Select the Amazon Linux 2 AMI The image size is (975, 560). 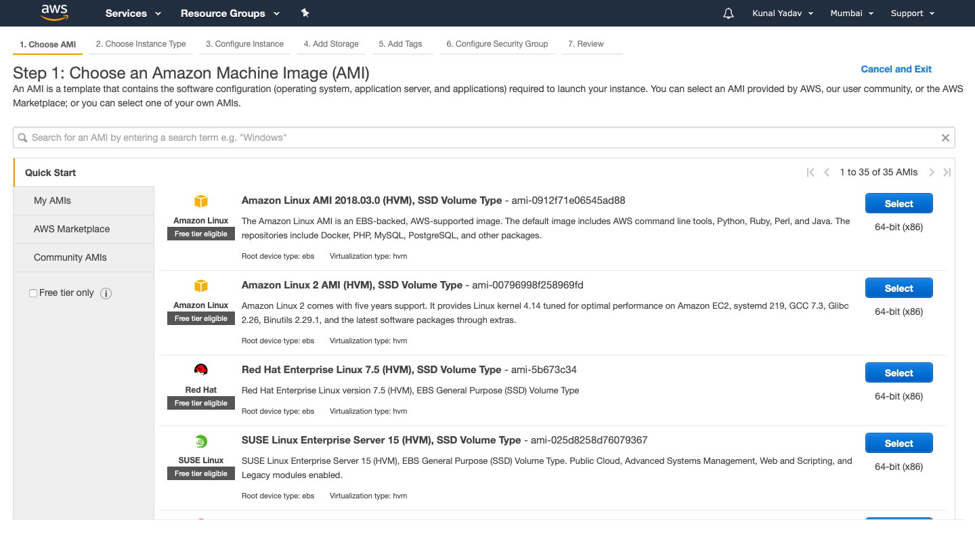[898, 288]
